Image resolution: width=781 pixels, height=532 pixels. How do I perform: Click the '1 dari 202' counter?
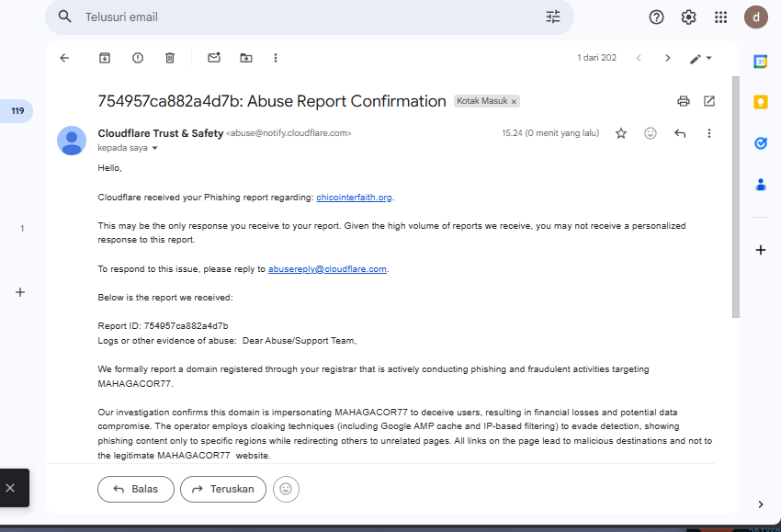pos(596,58)
